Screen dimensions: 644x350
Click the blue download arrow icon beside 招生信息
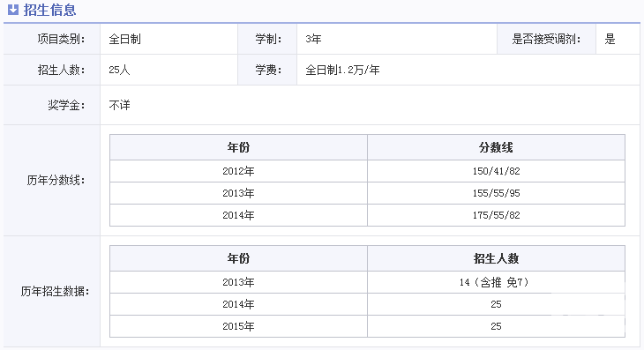coord(13,10)
